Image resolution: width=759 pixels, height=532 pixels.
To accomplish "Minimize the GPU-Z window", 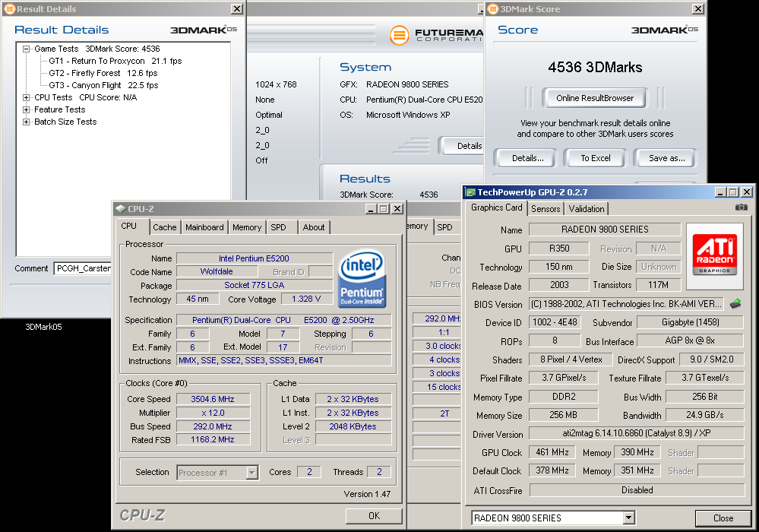I will 721,192.
